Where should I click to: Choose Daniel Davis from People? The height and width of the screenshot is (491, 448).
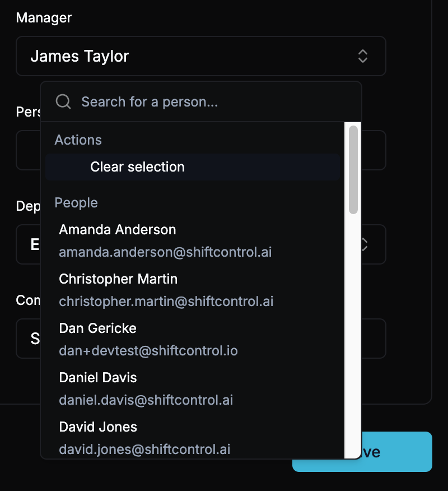click(x=98, y=378)
